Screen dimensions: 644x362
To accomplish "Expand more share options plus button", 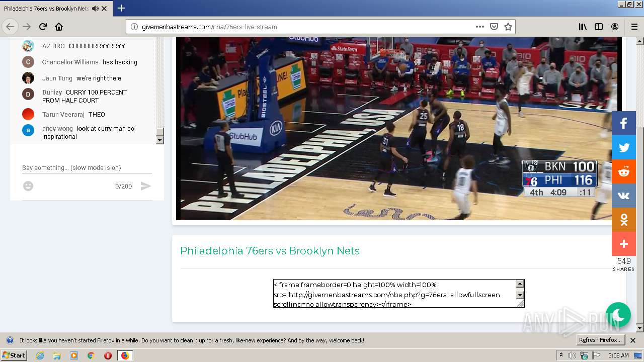I will pos(624,244).
